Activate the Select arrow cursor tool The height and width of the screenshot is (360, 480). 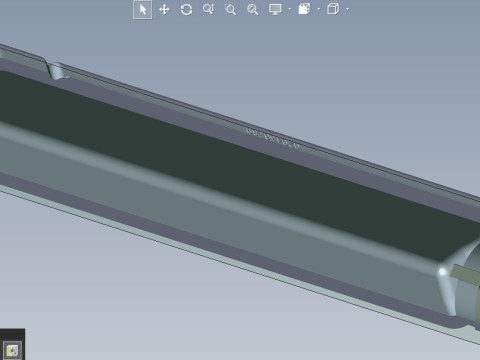click(143, 10)
